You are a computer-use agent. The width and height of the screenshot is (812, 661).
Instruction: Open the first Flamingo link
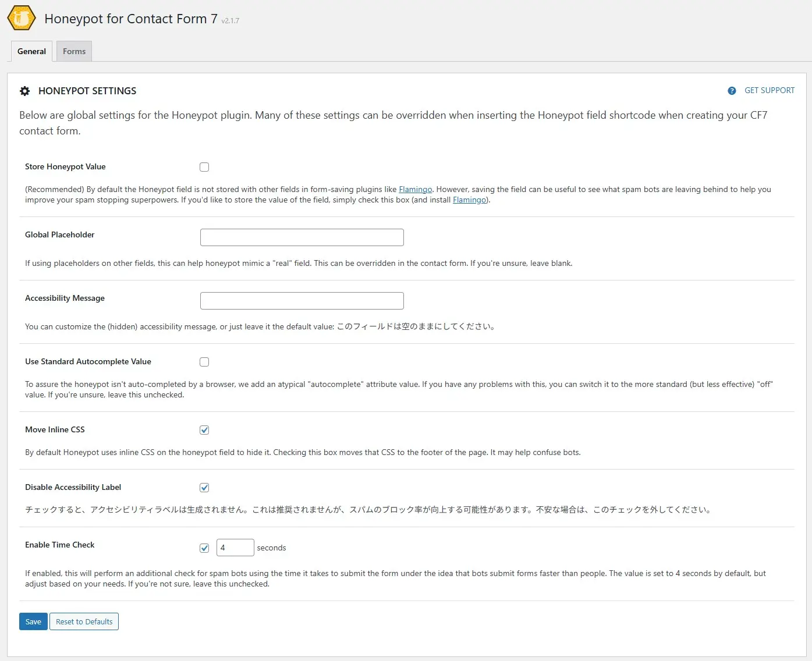coord(416,189)
